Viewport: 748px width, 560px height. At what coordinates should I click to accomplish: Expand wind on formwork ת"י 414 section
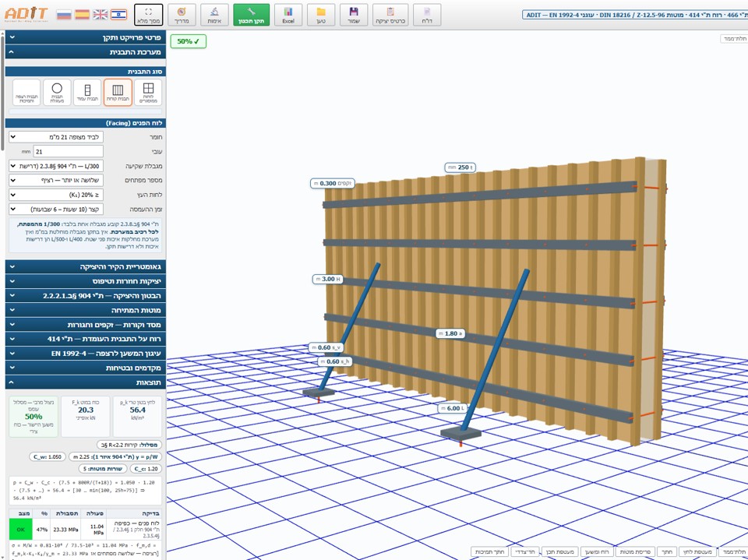click(x=86, y=339)
